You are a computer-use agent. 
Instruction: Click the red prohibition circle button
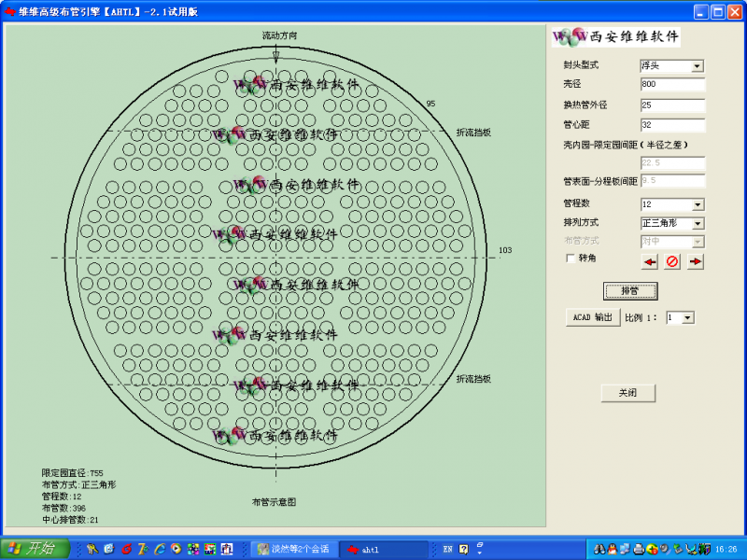pos(672,261)
